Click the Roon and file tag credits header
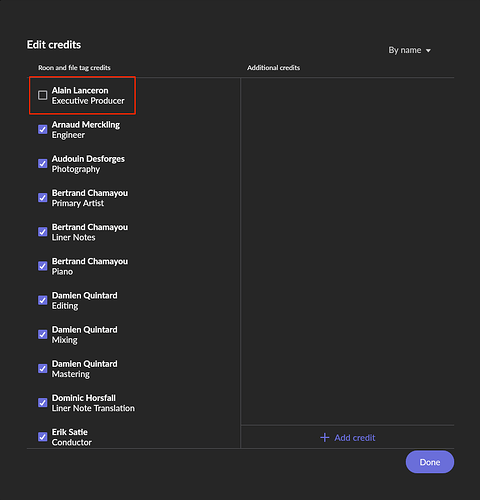Image resolution: width=480 pixels, height=500 pixels. (x=74, y=68)
